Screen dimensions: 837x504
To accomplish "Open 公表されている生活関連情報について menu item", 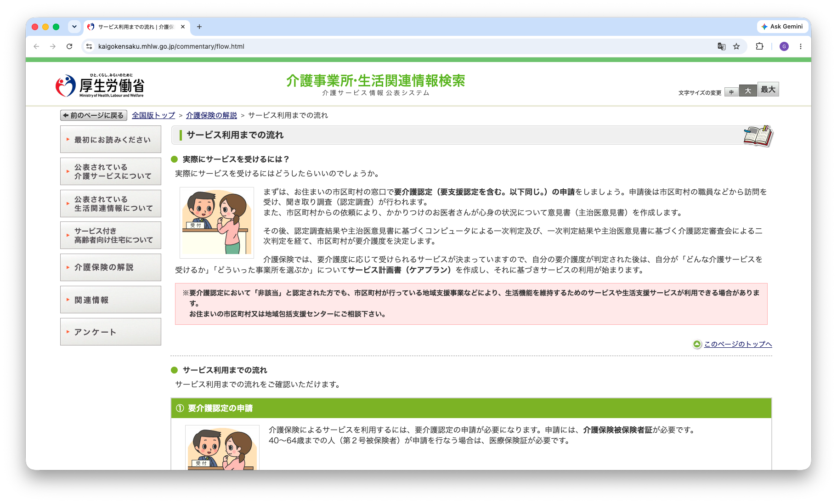I will point(111,204).
